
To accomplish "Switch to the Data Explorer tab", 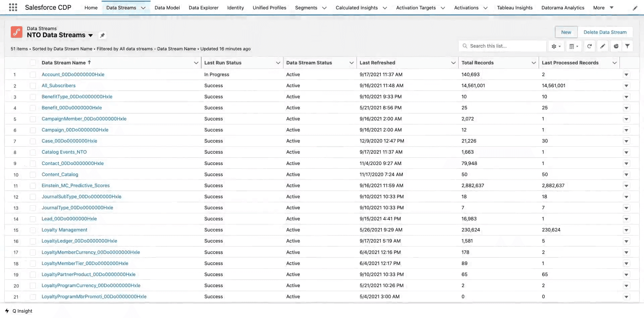I will tap(203, 7).
